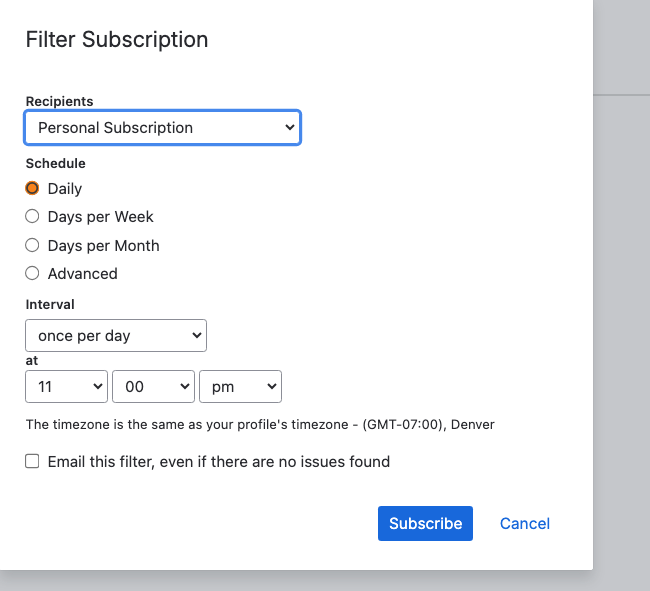Click the 'Advanced' label text
Image resolution: width=650 pixels, height=591 pixels.
tap(83, 274)
